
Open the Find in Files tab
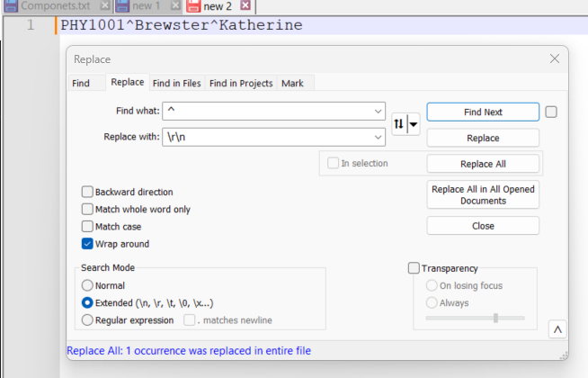(176, 83)
